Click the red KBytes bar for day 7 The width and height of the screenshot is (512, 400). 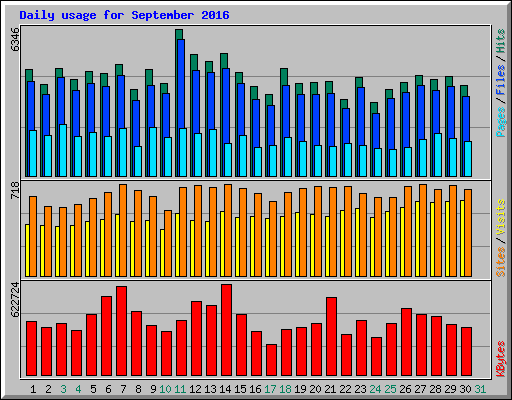(x=121, y=331)
